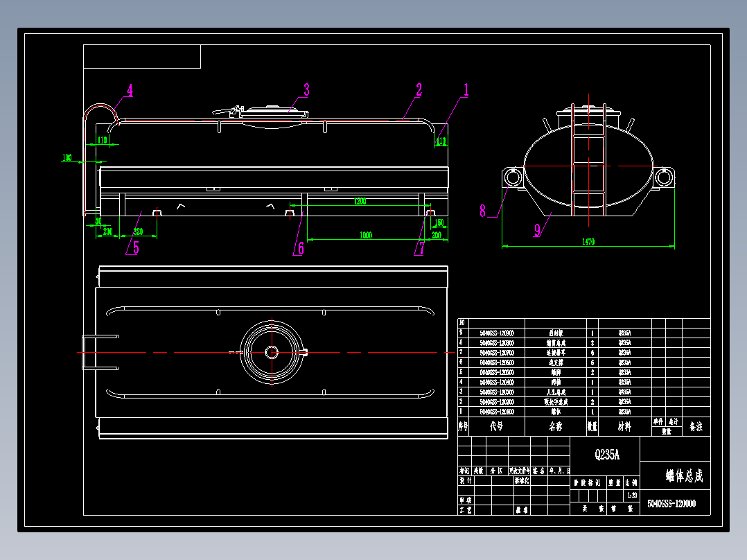Select the magenta callout number 3
Viewport: 747px width, 560px height.
point(306,89)
